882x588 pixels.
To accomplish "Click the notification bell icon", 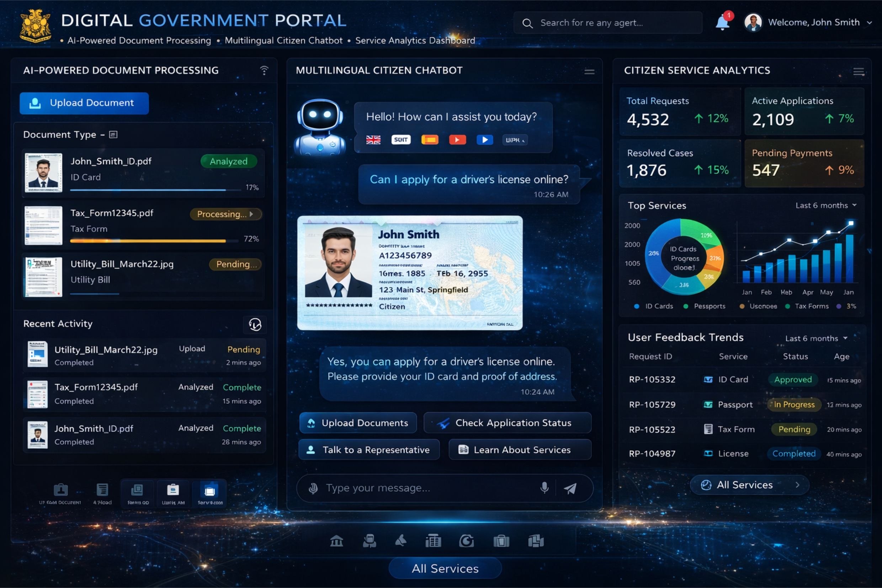I will click(722, 23).
